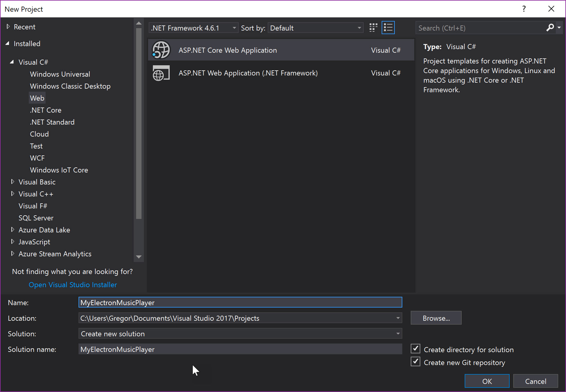Select the SQL Server category
The image size is (566, 392).
(36, 218)
